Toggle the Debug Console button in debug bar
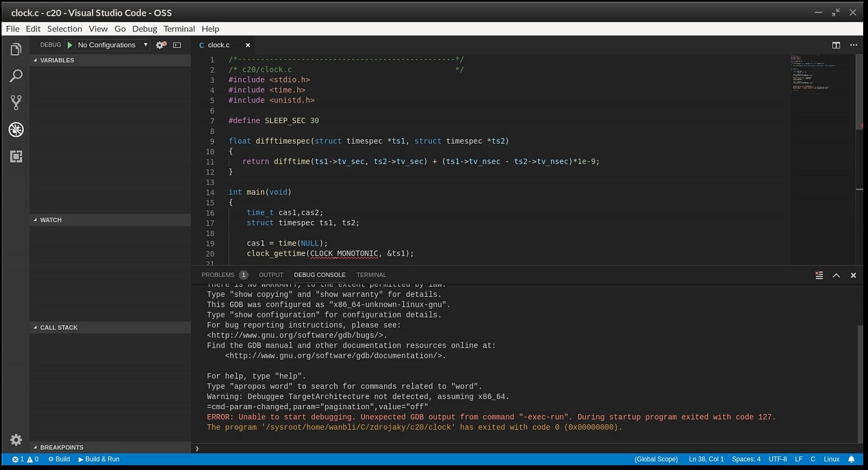 [x=177, y=45]
